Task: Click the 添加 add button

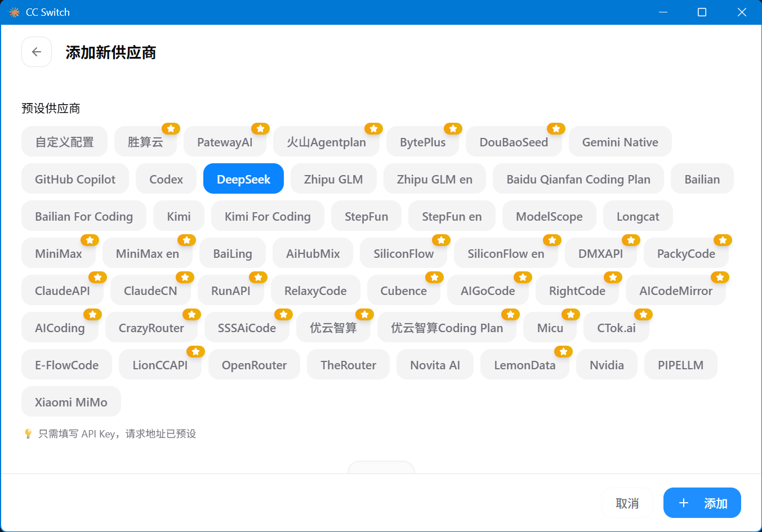Action: click(702, 503)
